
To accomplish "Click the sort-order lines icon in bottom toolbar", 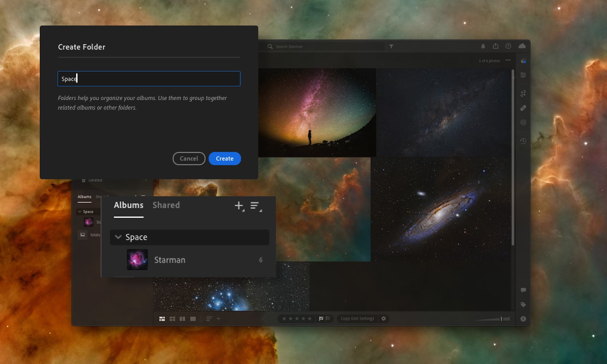I will coord(209,319).
